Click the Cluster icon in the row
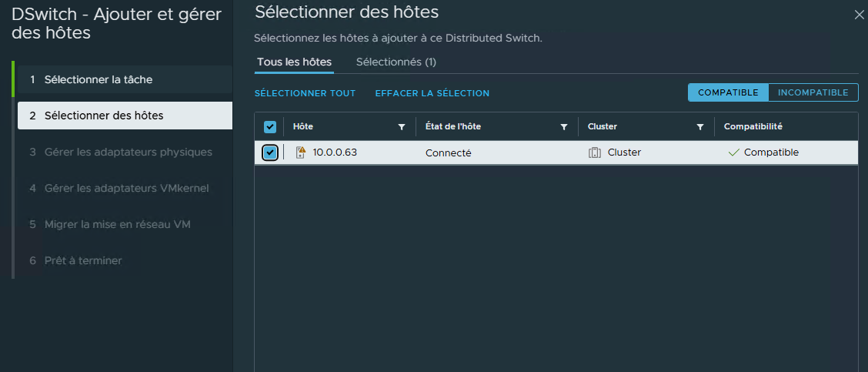Screen dimensions: 868x372 coord(594,152)
